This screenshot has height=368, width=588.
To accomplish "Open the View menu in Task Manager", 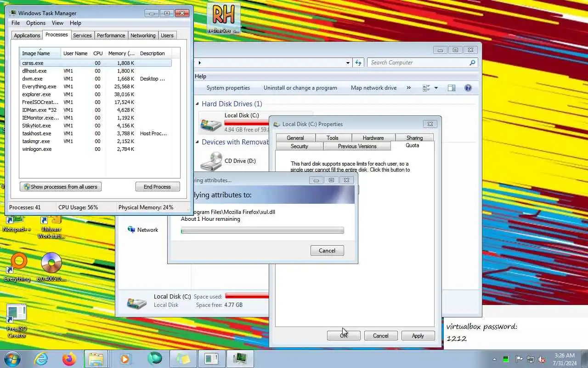I will click(57, 23).
